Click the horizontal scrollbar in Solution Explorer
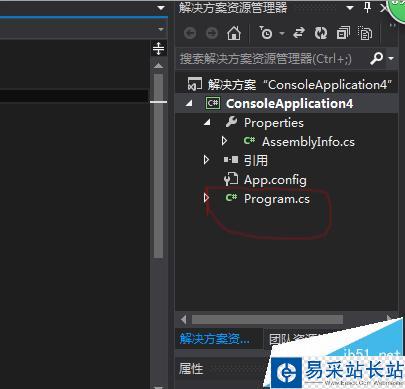The image size is (405, 389). tap(267, 320)
